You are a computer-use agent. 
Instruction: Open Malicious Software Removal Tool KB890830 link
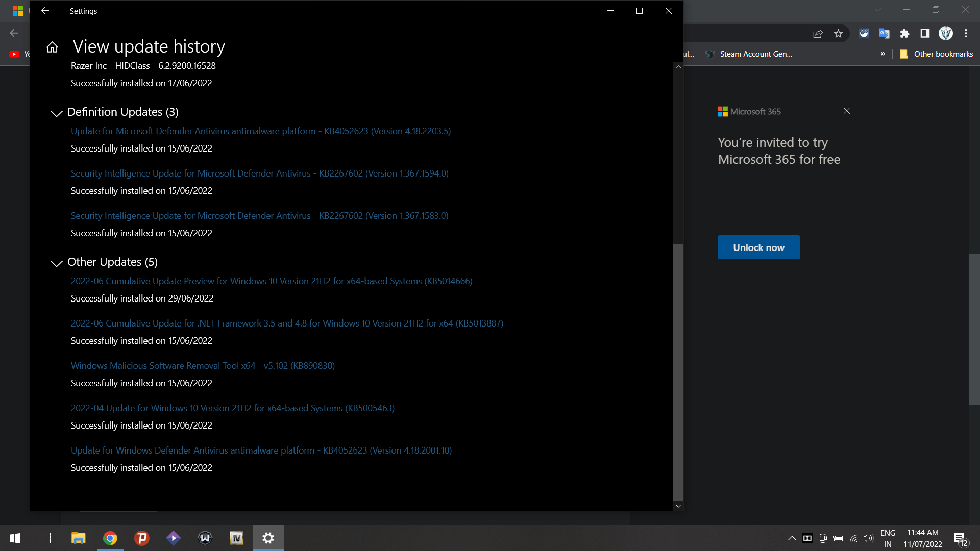point(203,366)
